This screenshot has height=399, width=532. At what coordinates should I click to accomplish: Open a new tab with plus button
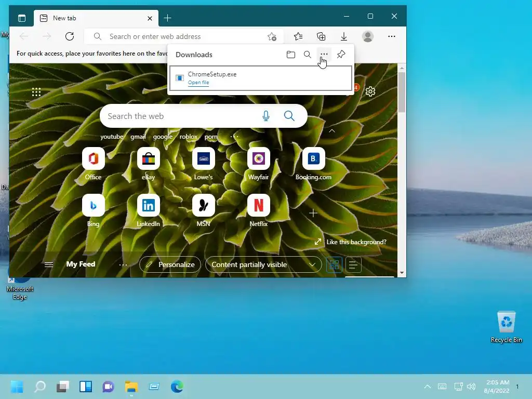click(167, 18)
